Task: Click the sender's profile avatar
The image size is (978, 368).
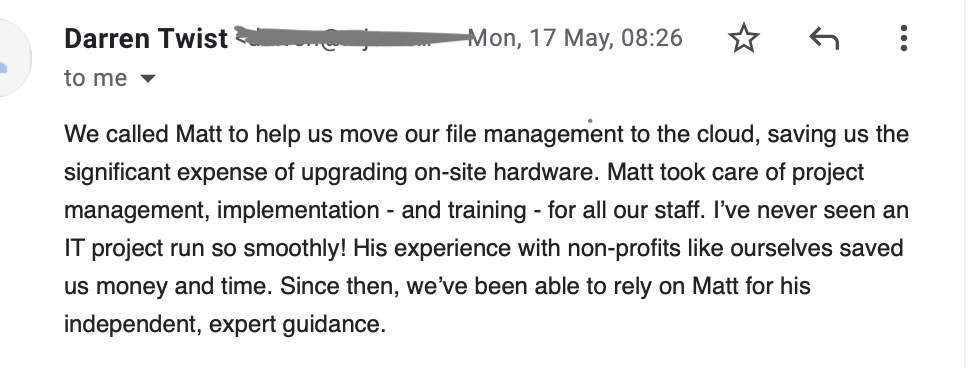Action: 12,57
